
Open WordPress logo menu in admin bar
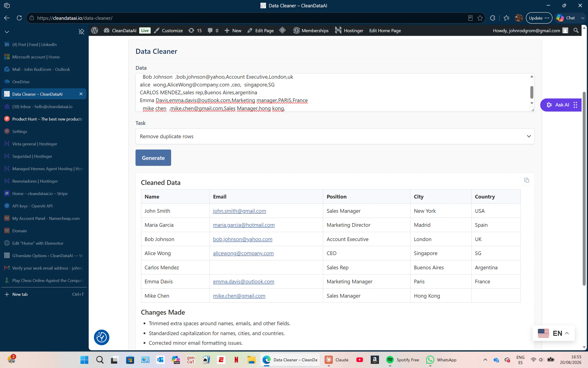(95, 30)
